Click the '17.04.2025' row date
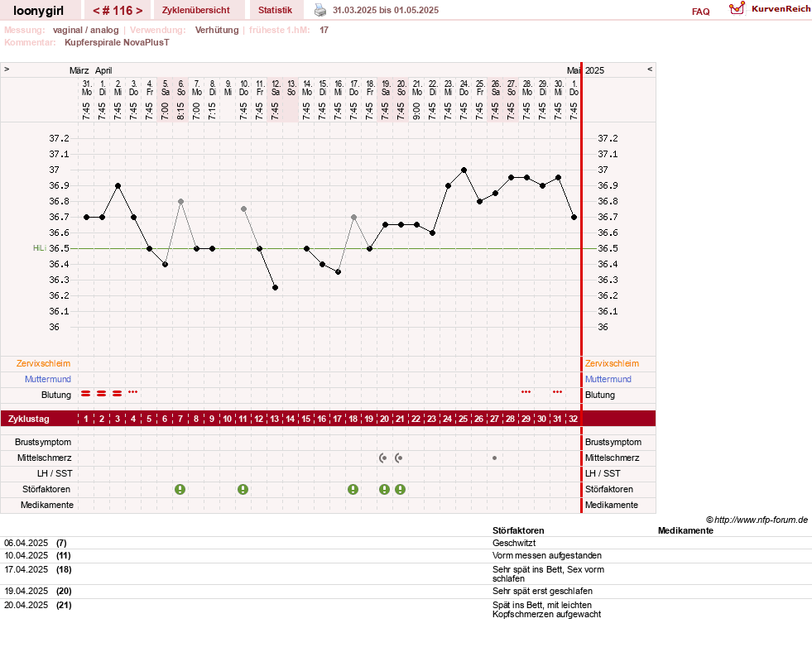 tap(26, 570)
